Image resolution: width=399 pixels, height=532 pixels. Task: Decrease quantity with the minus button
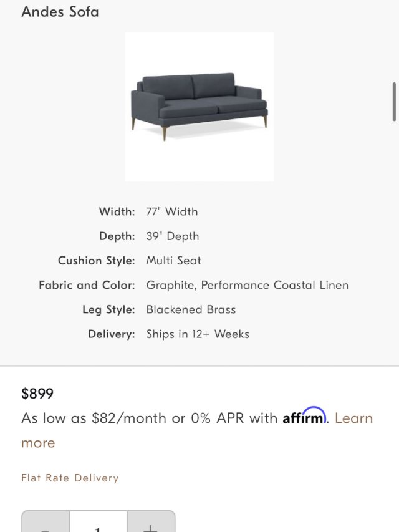click(46, 525)
